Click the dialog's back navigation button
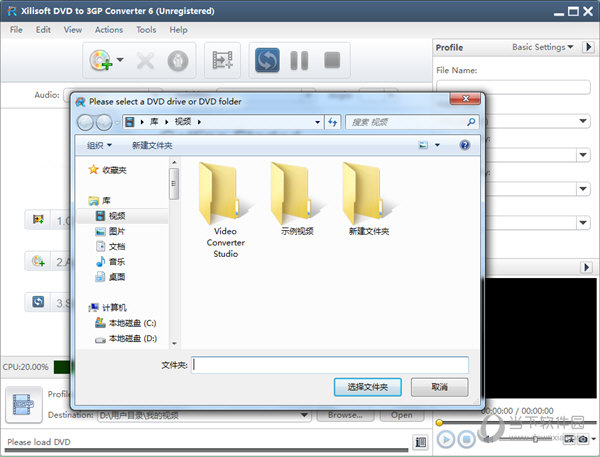600x457 pixels. coord(85,122)
